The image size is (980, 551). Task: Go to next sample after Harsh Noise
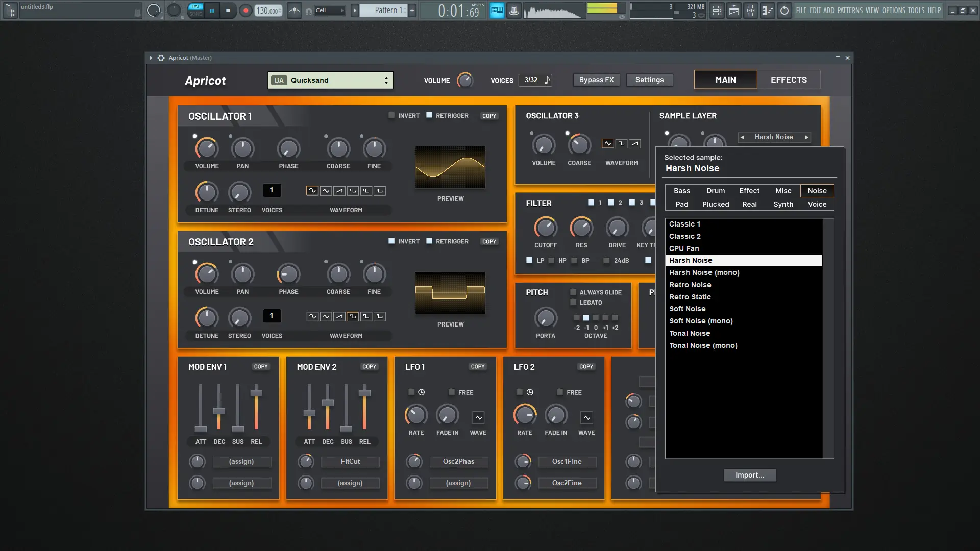(806, 137)
